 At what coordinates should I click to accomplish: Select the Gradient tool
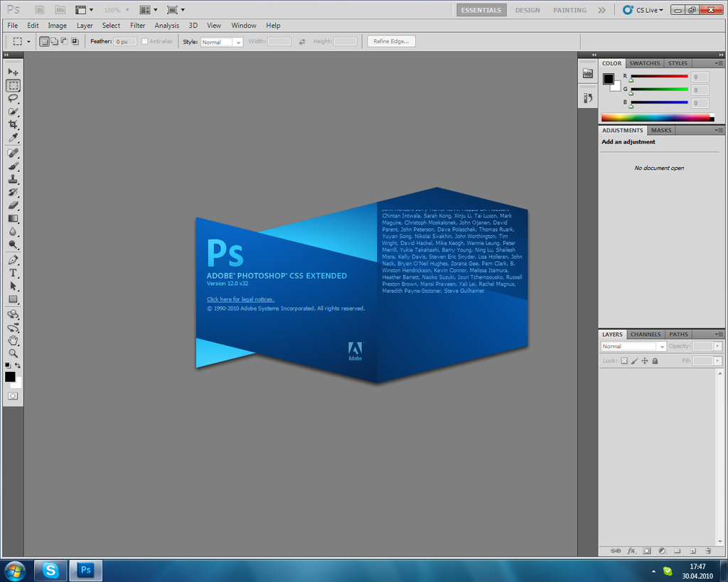tap(13, 218)
